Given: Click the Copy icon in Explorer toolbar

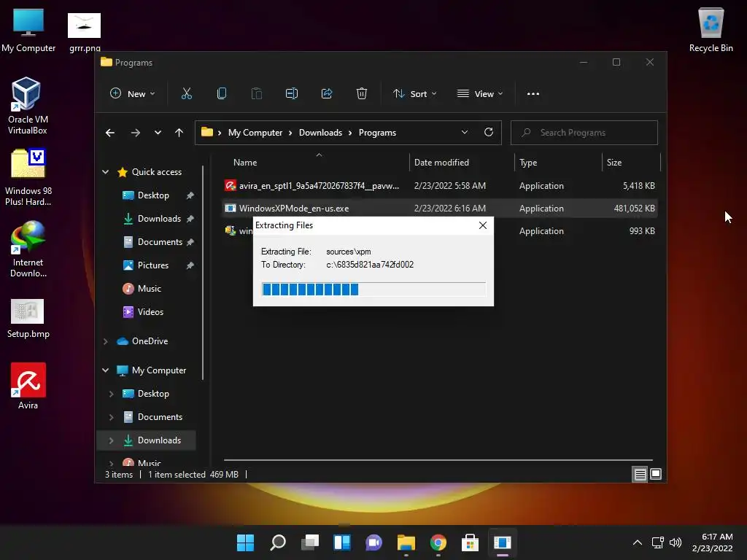Looking at the screenshot, I should point(222,94).
